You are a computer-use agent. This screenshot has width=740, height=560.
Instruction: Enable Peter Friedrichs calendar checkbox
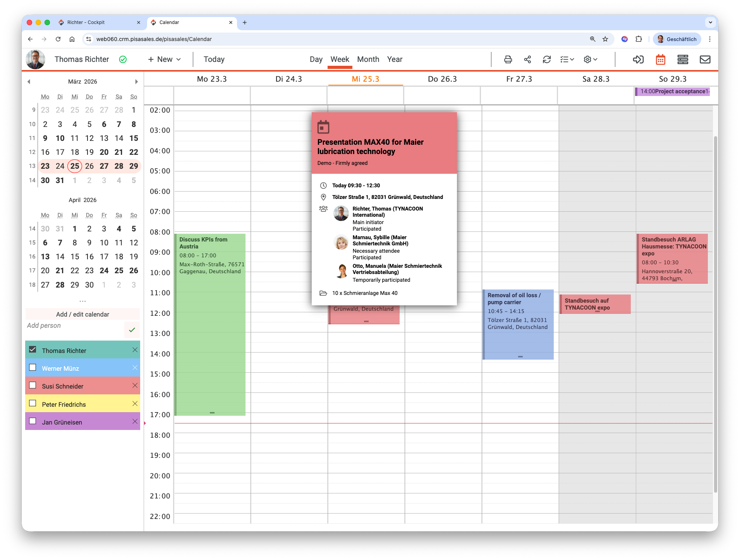tap(33, 403)
